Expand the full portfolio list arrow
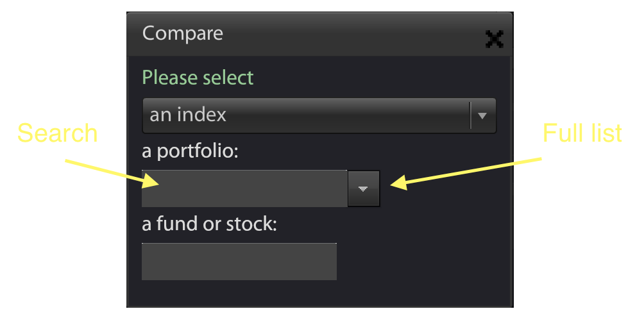This screenshot has width=644, height=318. pos(364,188)
